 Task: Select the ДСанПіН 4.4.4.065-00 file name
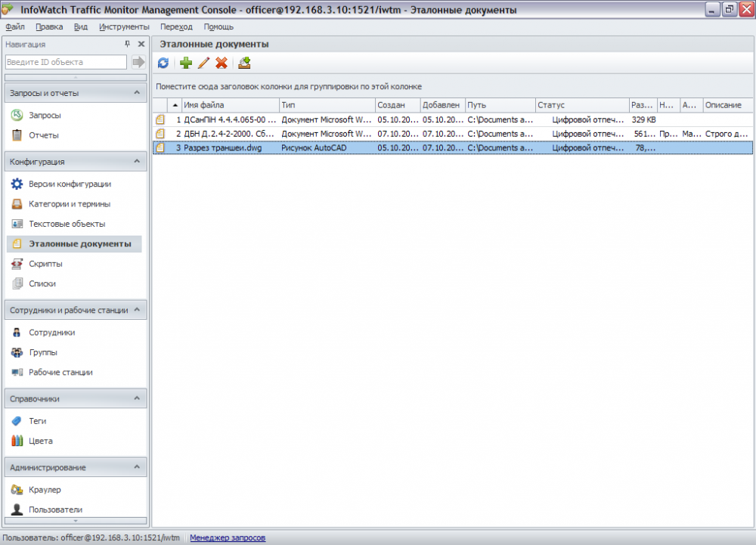[230, 119]
